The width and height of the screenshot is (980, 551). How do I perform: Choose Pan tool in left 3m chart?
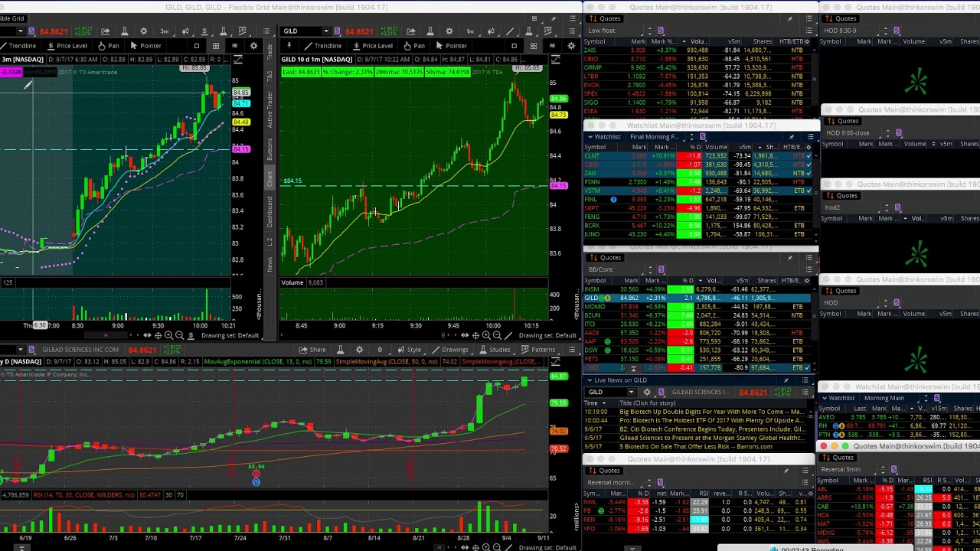(x=108, y=46)
